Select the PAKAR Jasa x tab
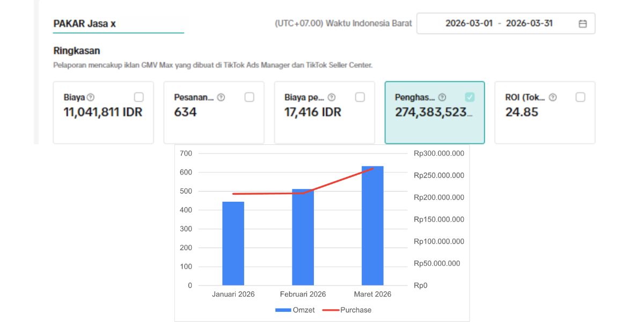Viewport: 644px width, 322px height. click(x=84, y=24)
